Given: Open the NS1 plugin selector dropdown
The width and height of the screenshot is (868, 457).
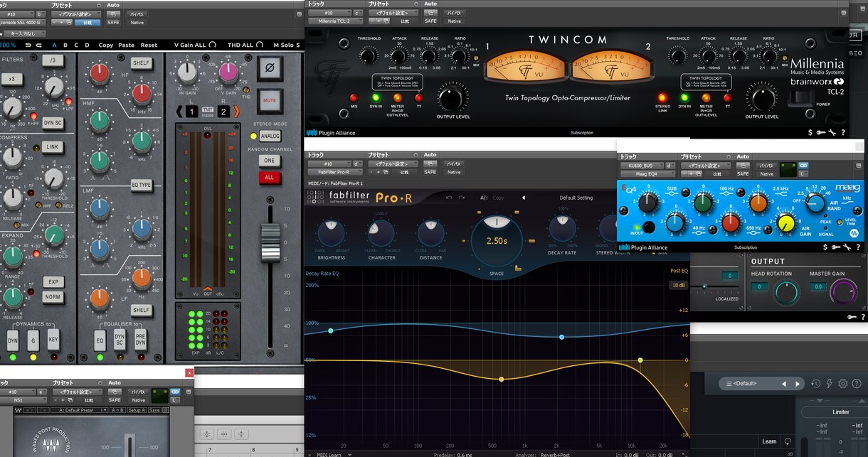Looking at the screenshot, I should click(23, 400).
